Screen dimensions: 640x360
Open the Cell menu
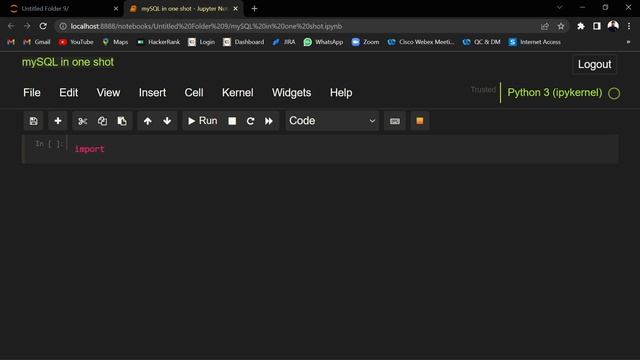click(x=194, y=93)
